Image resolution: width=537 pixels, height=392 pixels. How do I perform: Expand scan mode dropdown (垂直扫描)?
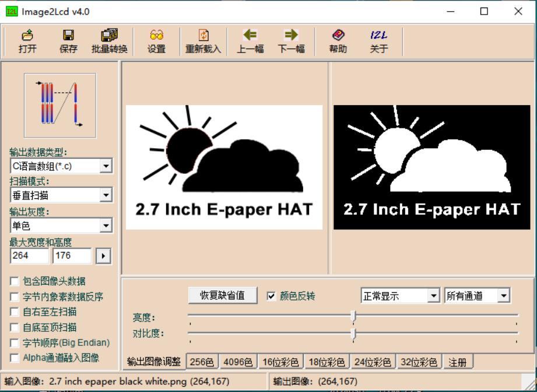click(x=106, y=196)
